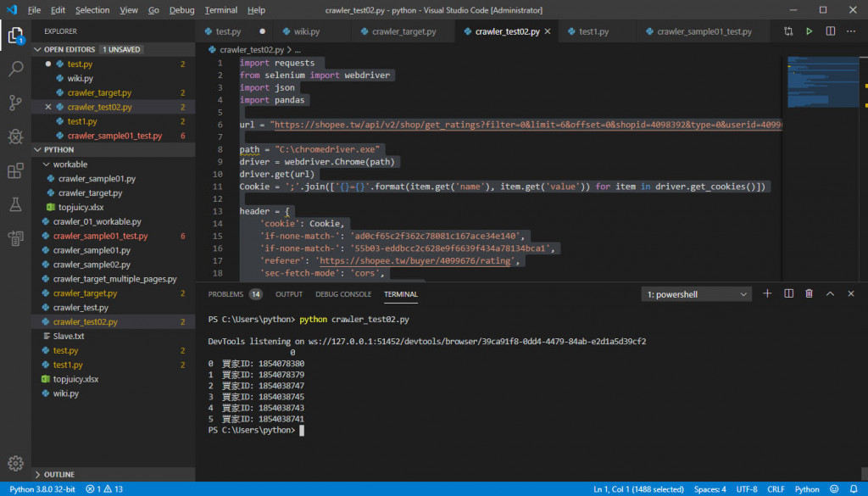This screenshot has width=868, height=496.
Task: Open the Extensions view
Action: pyautogui.click(x=15, y=170)
